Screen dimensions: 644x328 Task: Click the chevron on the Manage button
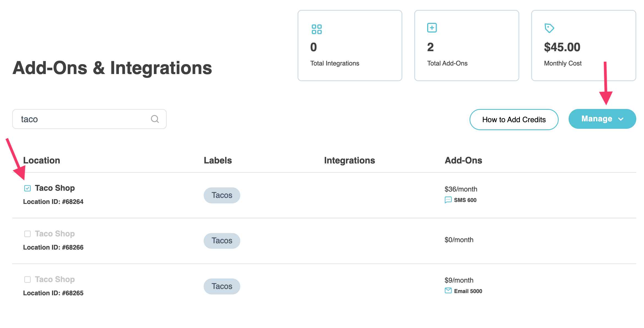(621, 119)
